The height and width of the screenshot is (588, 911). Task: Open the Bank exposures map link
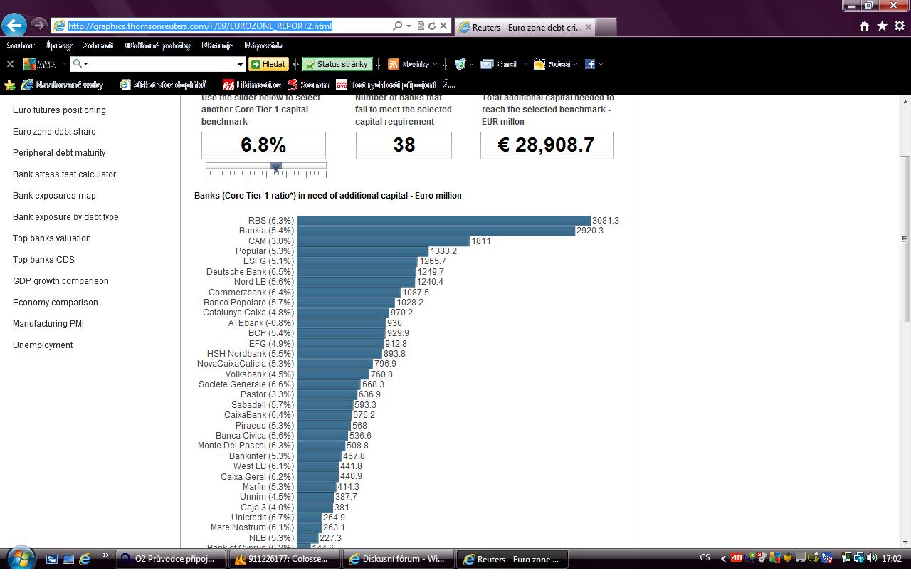54,196
